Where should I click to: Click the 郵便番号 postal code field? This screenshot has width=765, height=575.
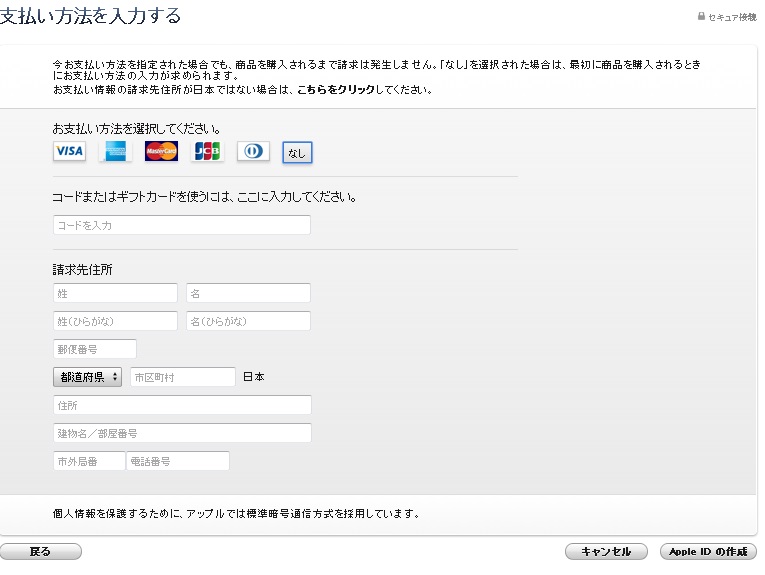[95, 349]
